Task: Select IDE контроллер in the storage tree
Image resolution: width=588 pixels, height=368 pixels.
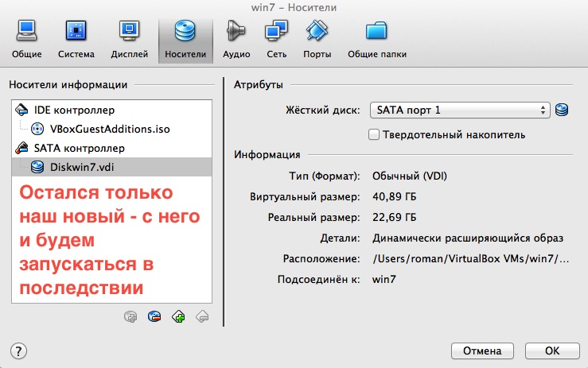Action: point(74,110)
